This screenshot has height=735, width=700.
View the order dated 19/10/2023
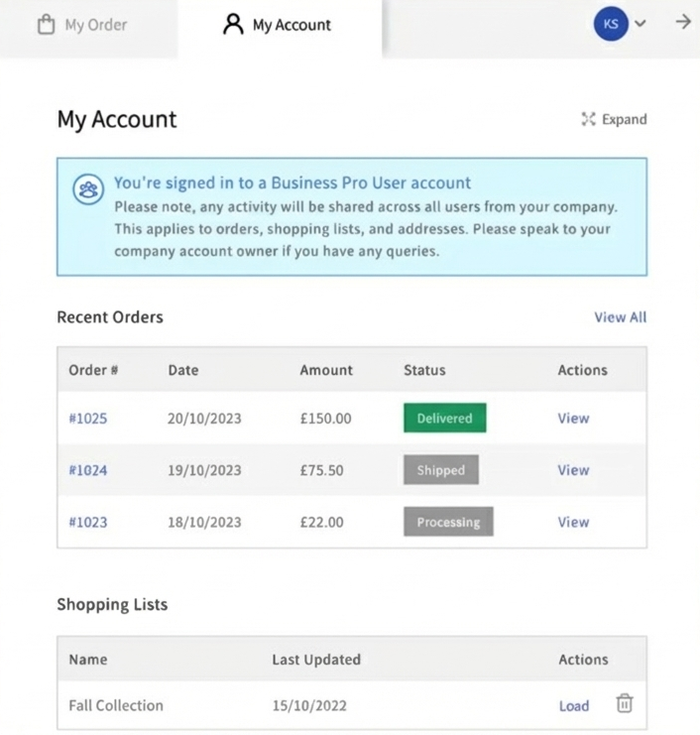(x=573, y=470)
